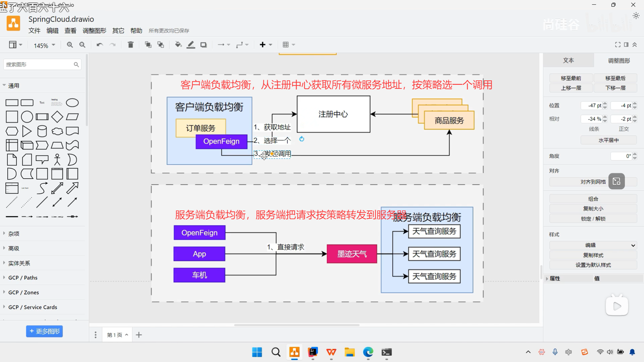The height and width of the screenshot is (362, 644).
Task: Open the 145% zoom dropdown
Action: click(x=44, y=45)
